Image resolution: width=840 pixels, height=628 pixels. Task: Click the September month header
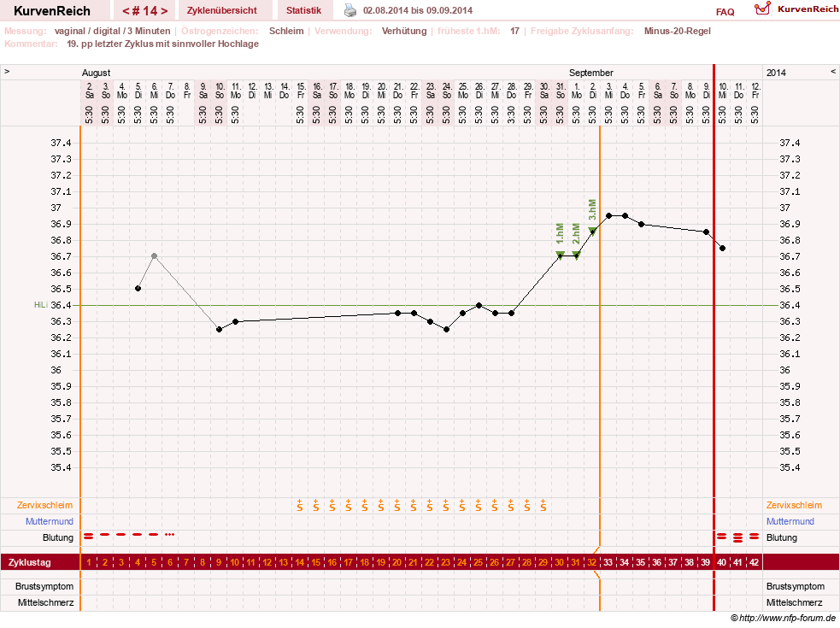590,73
